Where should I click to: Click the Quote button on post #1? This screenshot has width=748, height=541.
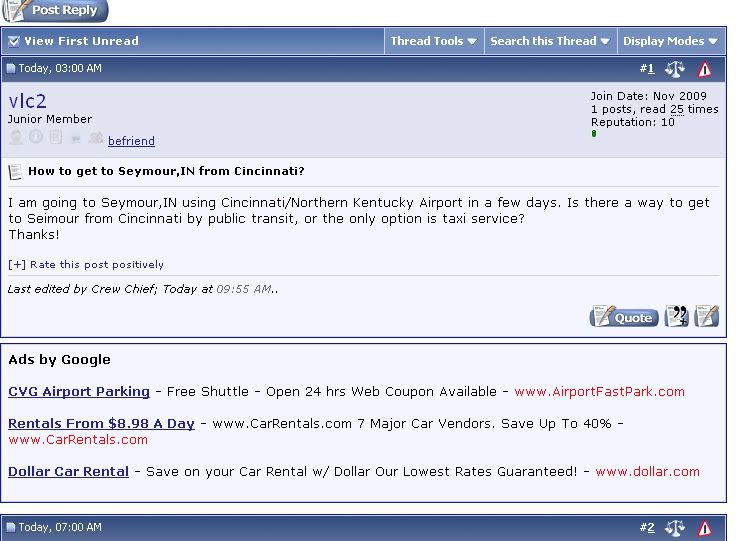point(624,317)
